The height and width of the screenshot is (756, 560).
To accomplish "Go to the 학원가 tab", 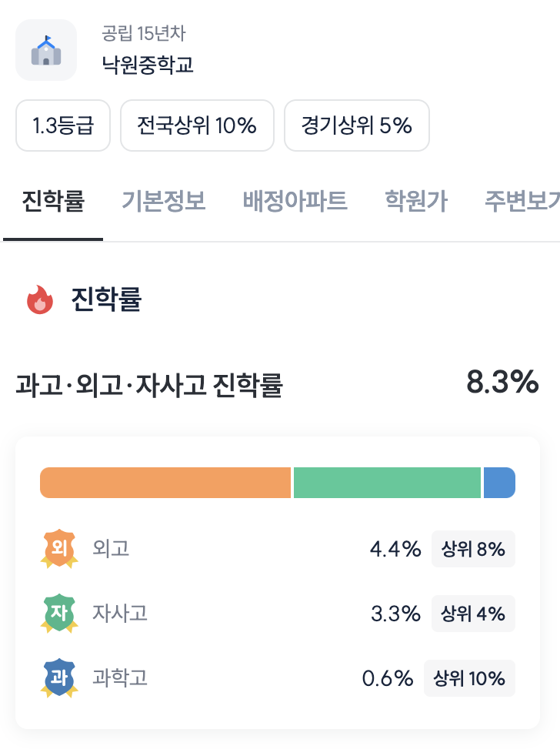I will coord(416,202).
